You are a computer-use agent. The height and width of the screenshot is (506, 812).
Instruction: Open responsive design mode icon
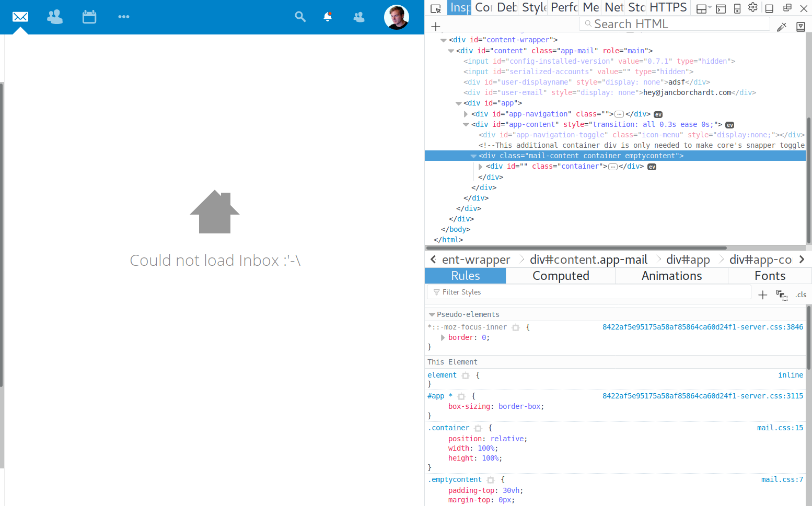click(737, 8)
